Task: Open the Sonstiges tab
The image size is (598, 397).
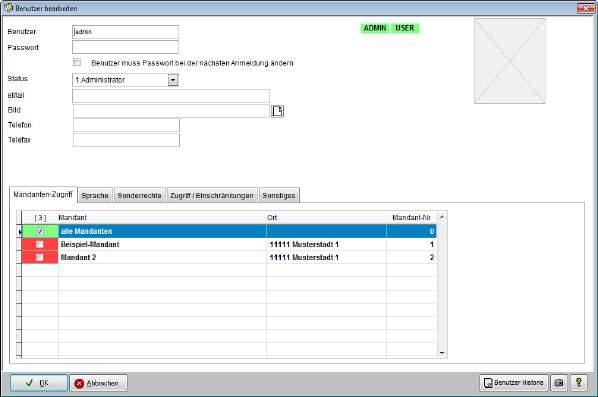Action: pyautogui.click(x=279, y=195)
